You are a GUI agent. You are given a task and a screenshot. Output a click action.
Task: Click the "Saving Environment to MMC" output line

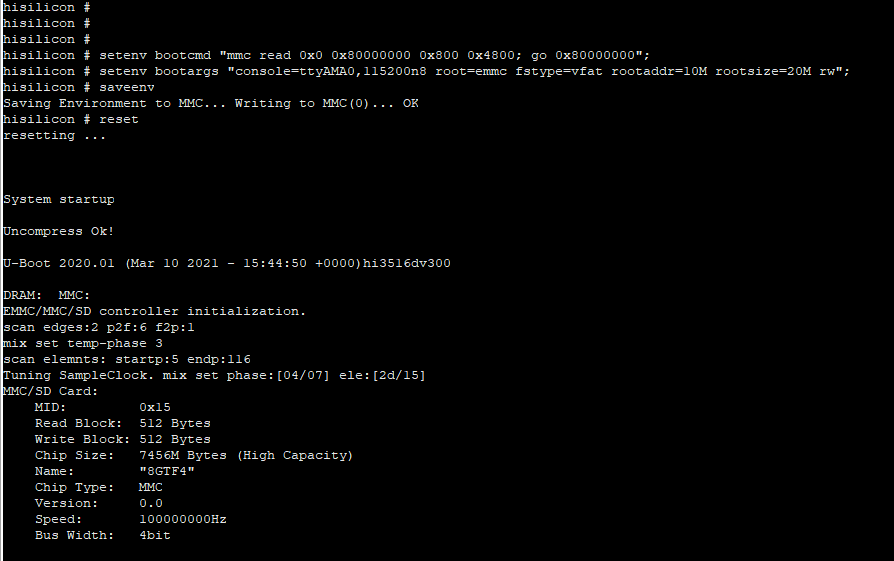pos(210,103)
